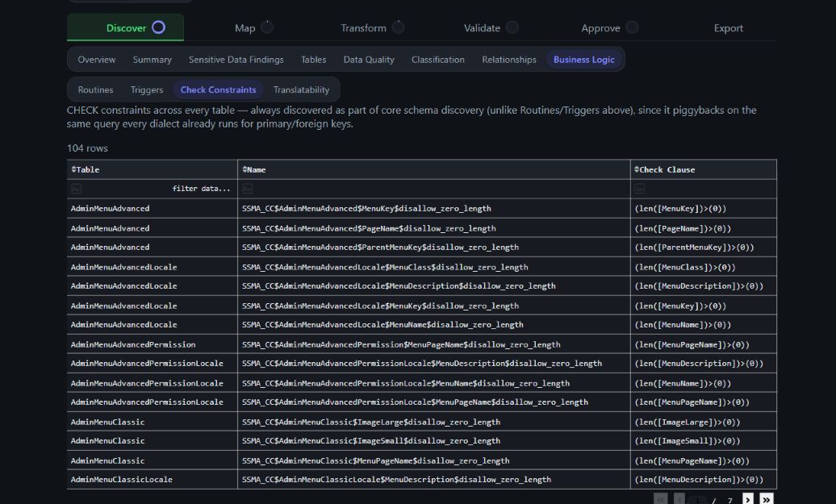
Task: Jump to last page of constraints
Action: coord(766,499)
